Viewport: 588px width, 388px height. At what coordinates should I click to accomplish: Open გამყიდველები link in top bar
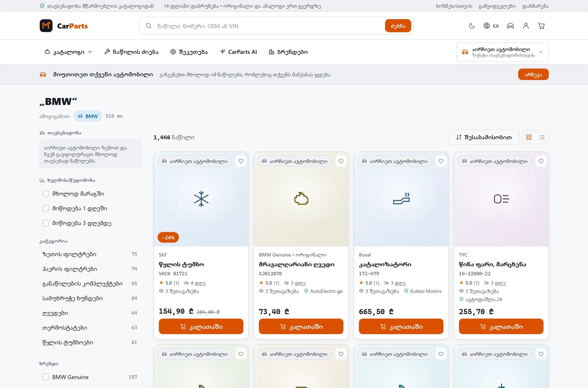497,6
